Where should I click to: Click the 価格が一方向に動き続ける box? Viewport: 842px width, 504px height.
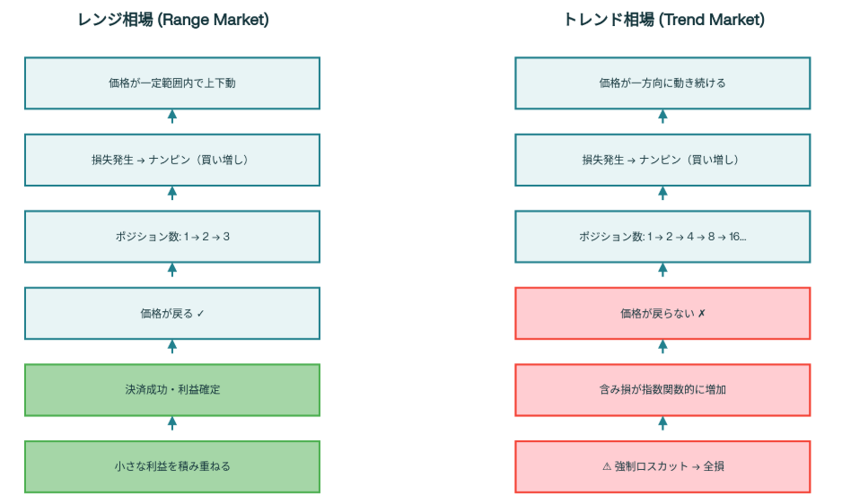pos(662,83)
